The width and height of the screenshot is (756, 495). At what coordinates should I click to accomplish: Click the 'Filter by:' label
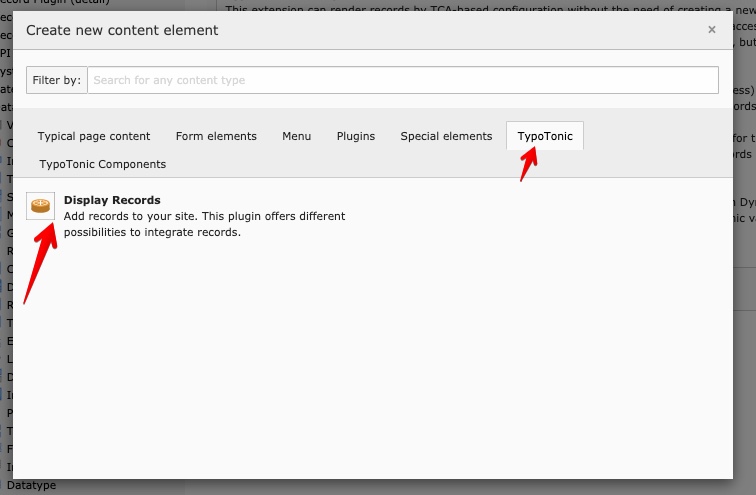[x=57, y=80]
